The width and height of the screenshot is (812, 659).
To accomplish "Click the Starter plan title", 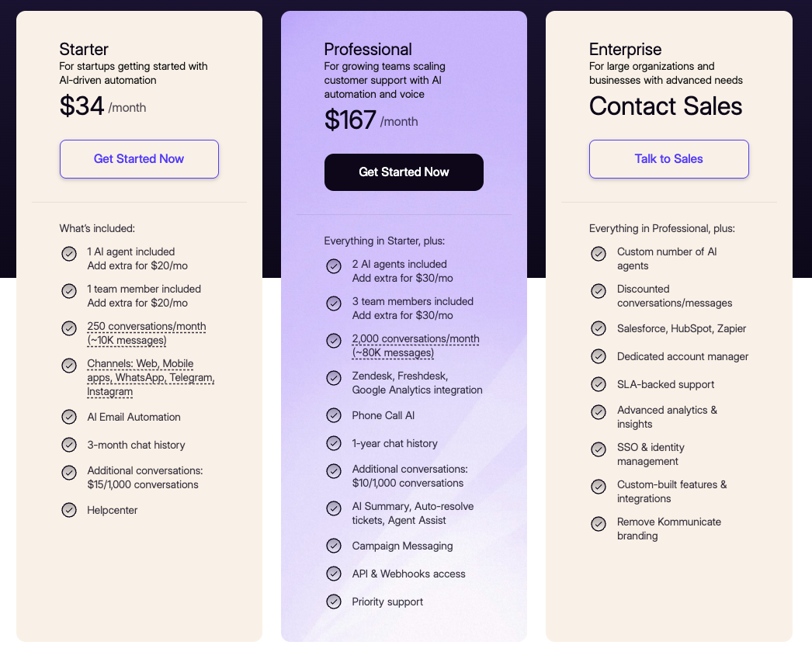I will tap(84, 50).
